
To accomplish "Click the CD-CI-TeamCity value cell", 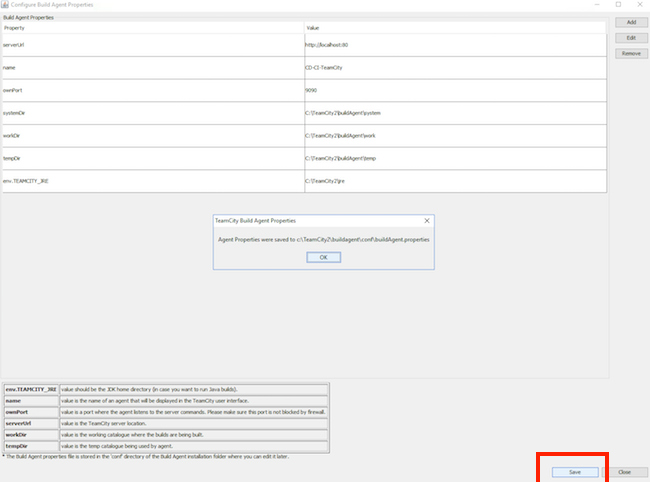I will (456, 68).
